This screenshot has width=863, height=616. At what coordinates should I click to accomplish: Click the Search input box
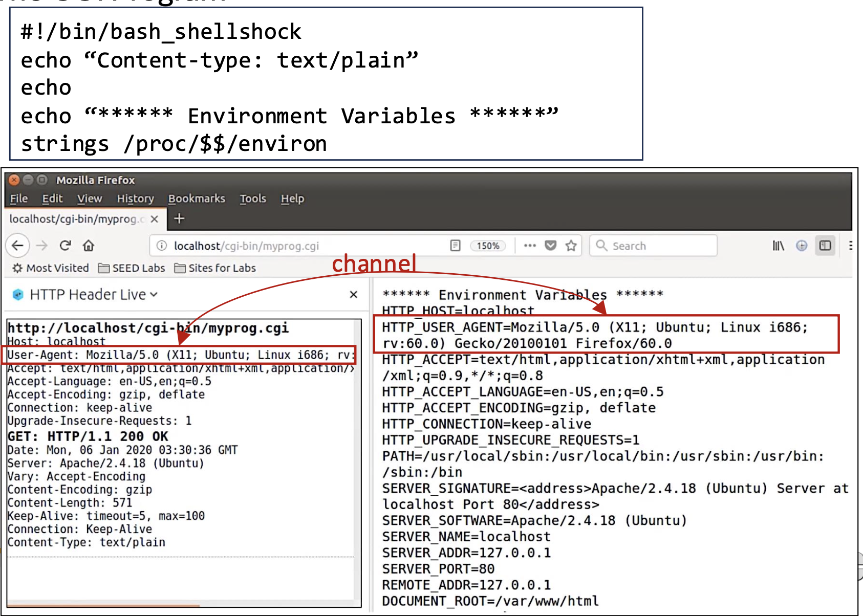pos(653,246)
